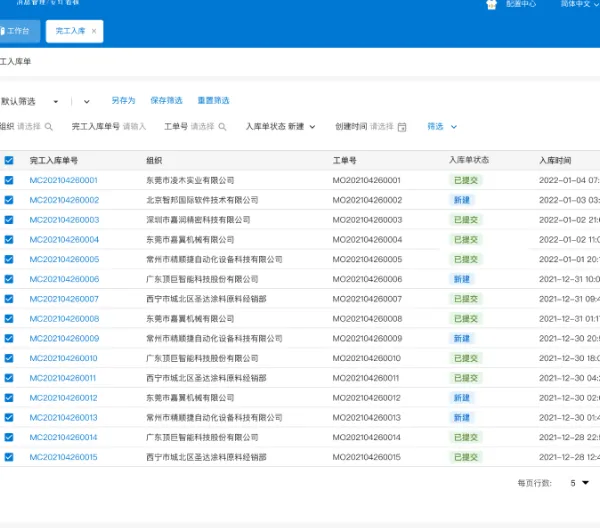The width and height of the screenshot is (600, 528).
Task: Uncheck the row MC202104260003 checkbox
Action: [9, 220]
